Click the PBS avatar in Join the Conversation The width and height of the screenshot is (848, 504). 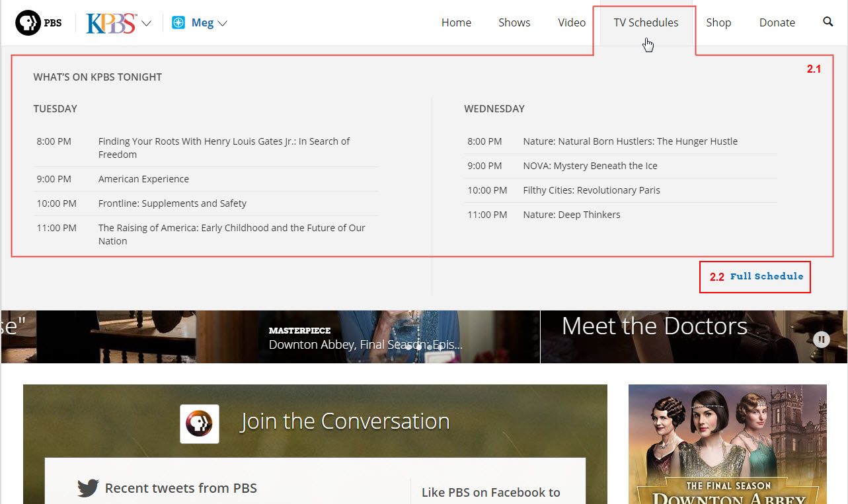pos(200,424)
